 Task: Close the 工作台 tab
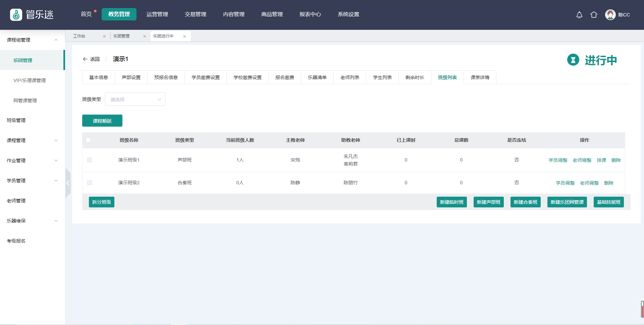[x=104, y=36]
